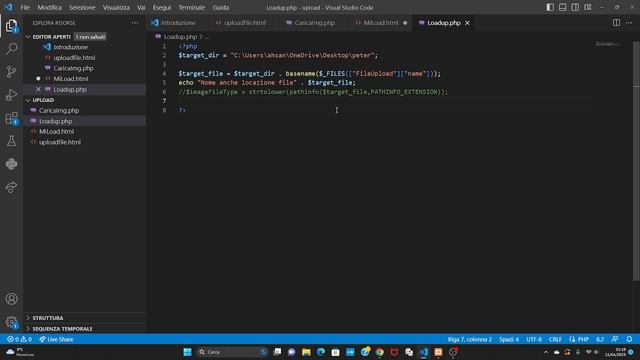Open editor more actions ellipsis
Screen dimensions: 640x360
629,23
